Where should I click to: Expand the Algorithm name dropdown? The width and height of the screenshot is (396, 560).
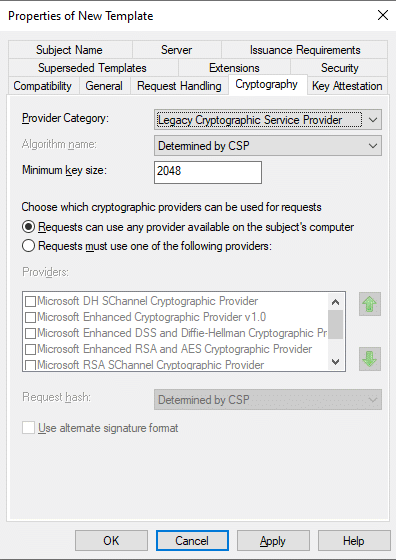268,146
